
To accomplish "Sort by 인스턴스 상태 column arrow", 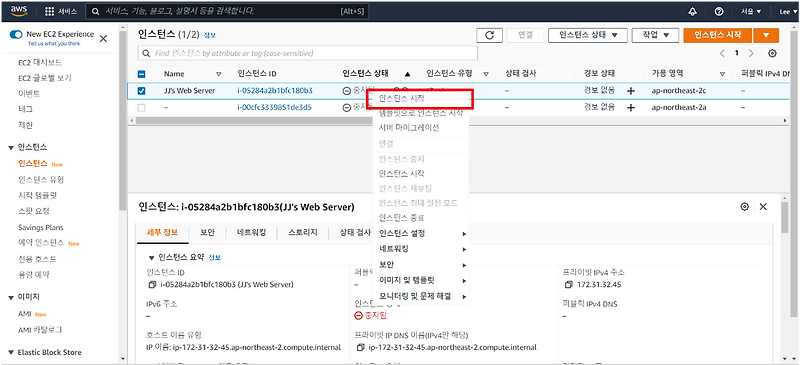I will 407,74.
